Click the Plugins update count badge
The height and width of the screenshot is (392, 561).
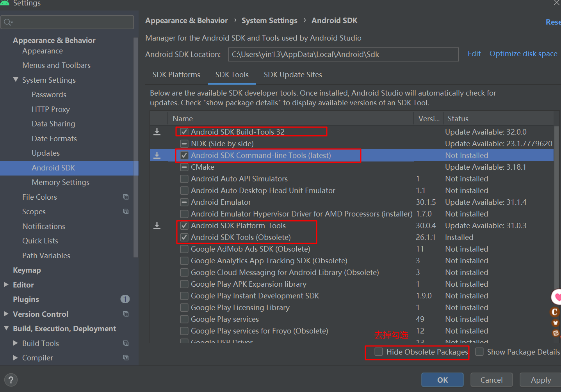pyautogui.click(x=125, y=299)
